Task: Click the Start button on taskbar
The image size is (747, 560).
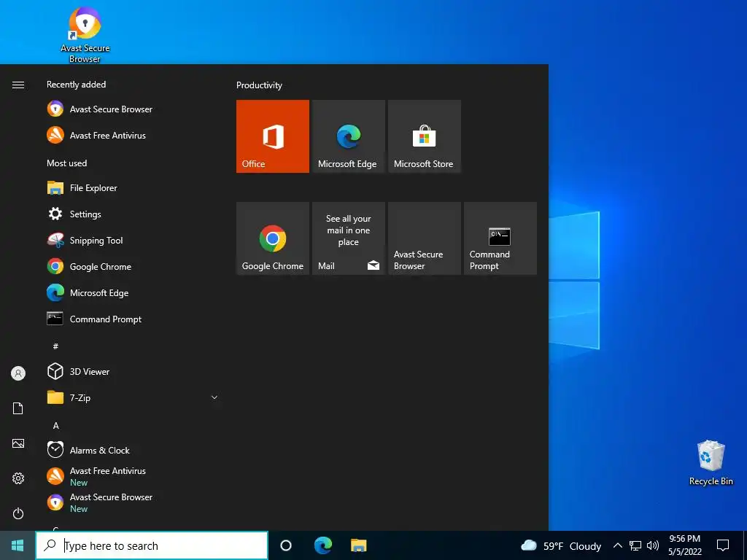Action: click(x=18, y=545)
